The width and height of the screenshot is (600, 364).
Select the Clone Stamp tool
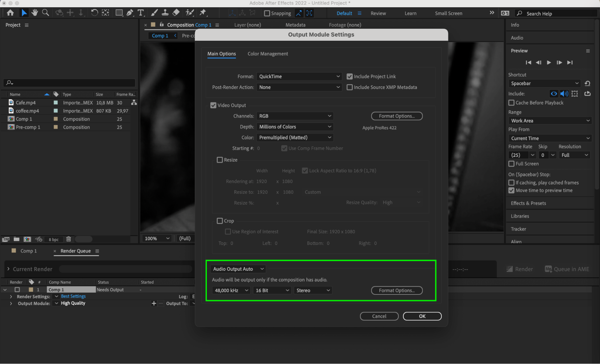(165, 13)
